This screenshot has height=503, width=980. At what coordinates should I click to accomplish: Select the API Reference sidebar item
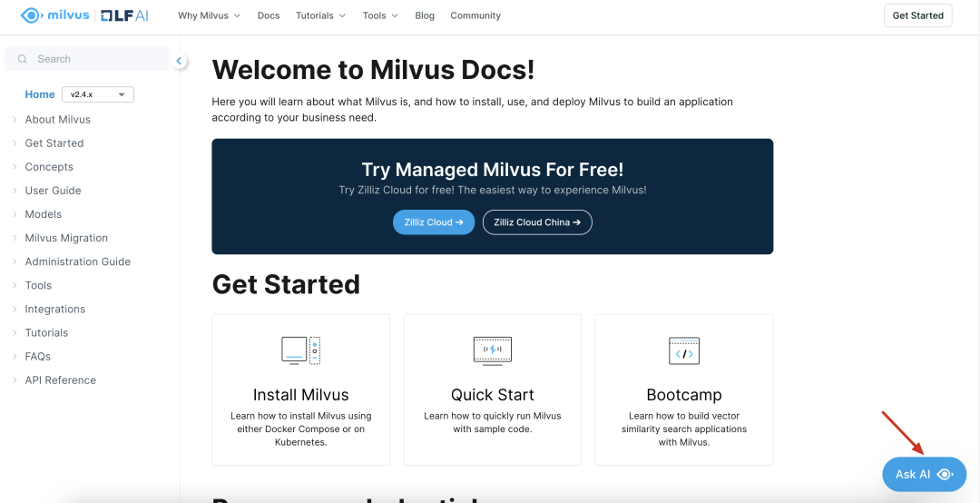(x=61, y=380)
